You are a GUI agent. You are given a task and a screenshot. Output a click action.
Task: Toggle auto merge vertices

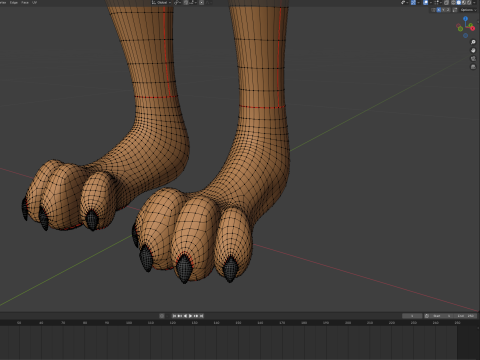pos(455,10)
